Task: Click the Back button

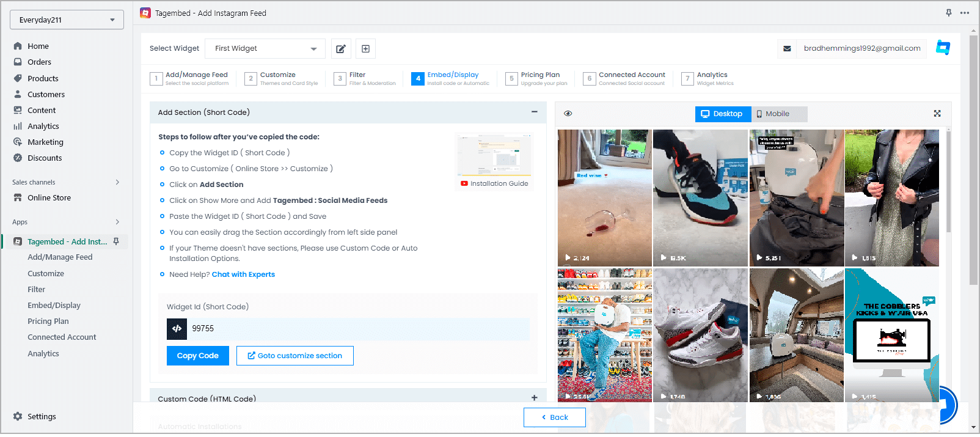Action: (x=555, y=417)
